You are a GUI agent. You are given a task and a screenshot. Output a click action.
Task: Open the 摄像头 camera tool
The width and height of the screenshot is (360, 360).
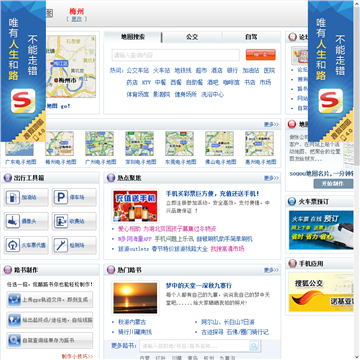[x=26, y=221]
